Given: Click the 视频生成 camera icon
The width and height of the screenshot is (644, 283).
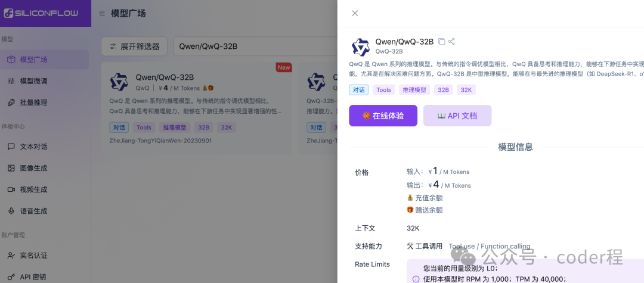Looking at the screenshot, I should pyautogui.click(x=11, y=189).
